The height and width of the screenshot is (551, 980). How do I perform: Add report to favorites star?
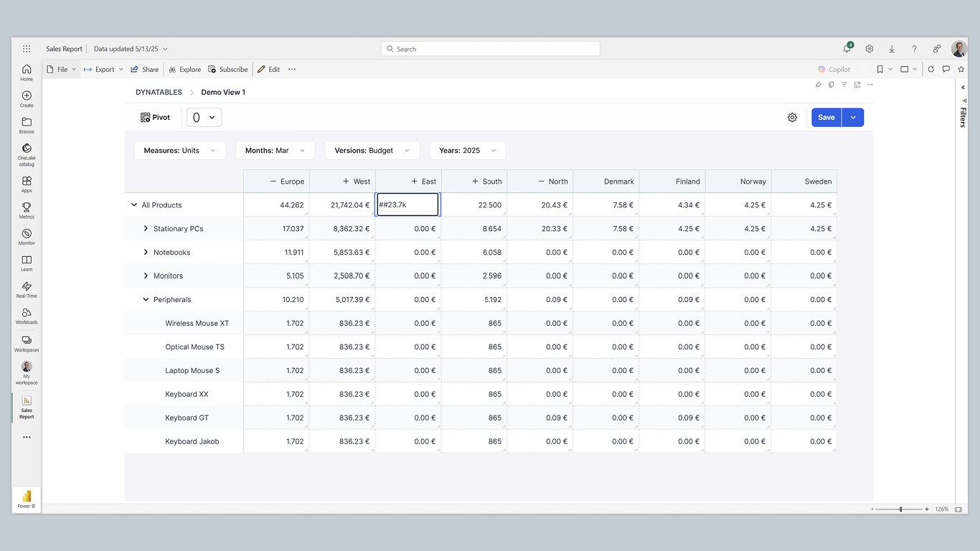[961, 70]
